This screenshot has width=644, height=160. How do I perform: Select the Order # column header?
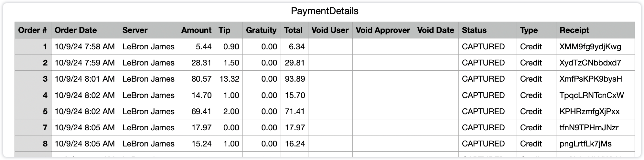33,30
